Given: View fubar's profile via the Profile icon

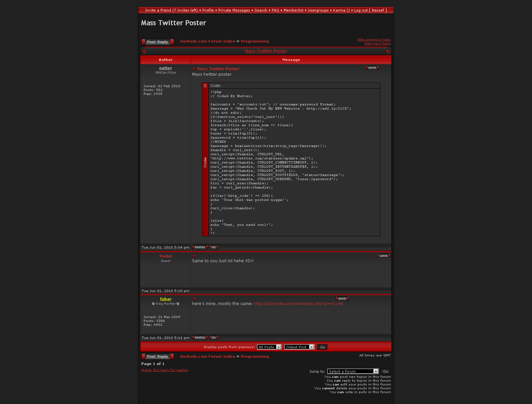Looking at the screenshot, I should click(200, 338).
